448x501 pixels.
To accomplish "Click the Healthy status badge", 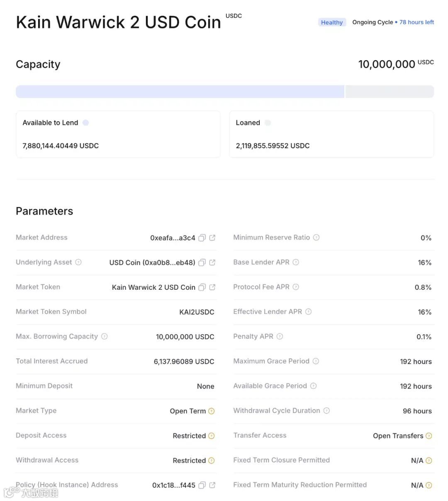I will point(332,22).
